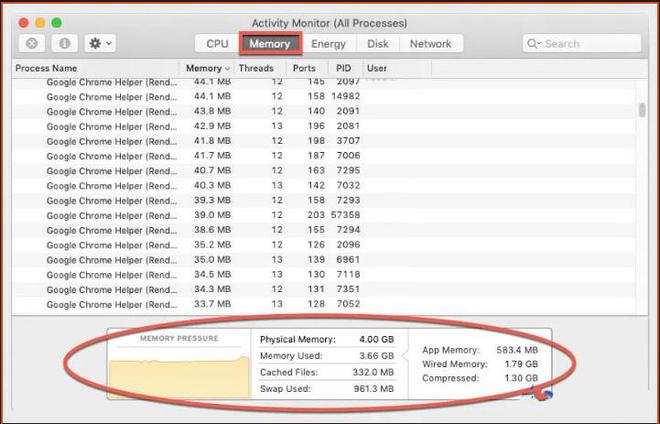
Task: Select process with PID 7351
Action: click(x=324, y=289)
